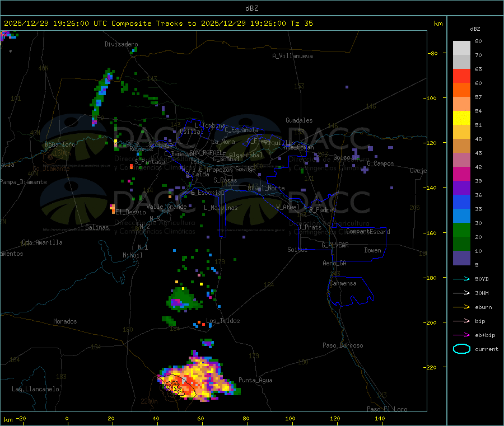Image resolution: width=504 pixels, height=426 pixels.
Task: Click the 'Los_Toldos' map label
Action: [223, 321]
